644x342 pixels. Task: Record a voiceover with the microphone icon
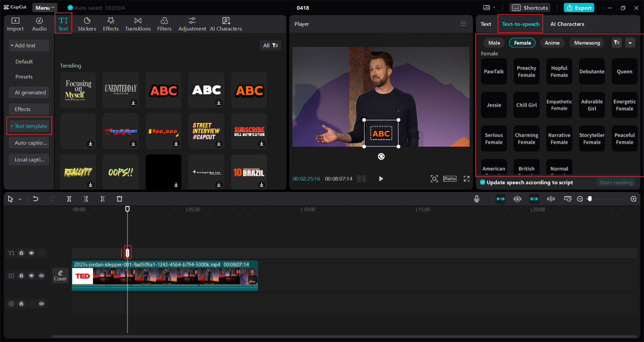477,199
